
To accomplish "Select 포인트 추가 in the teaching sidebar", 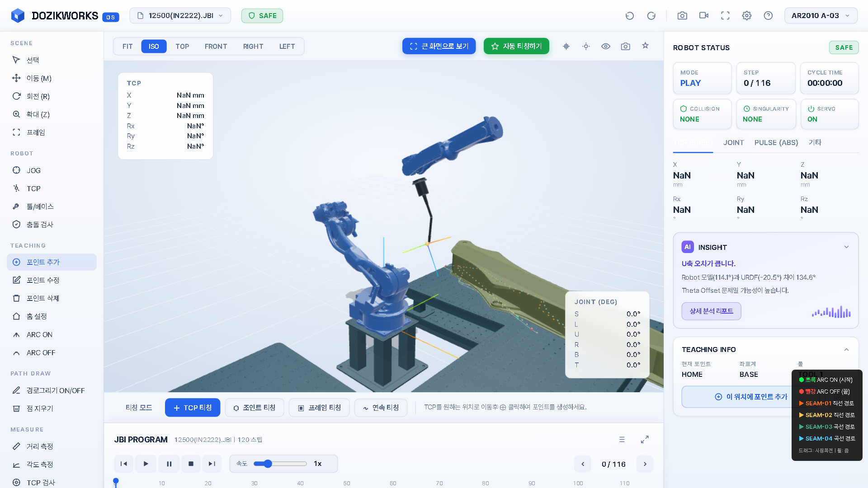I will coord(52,262).
